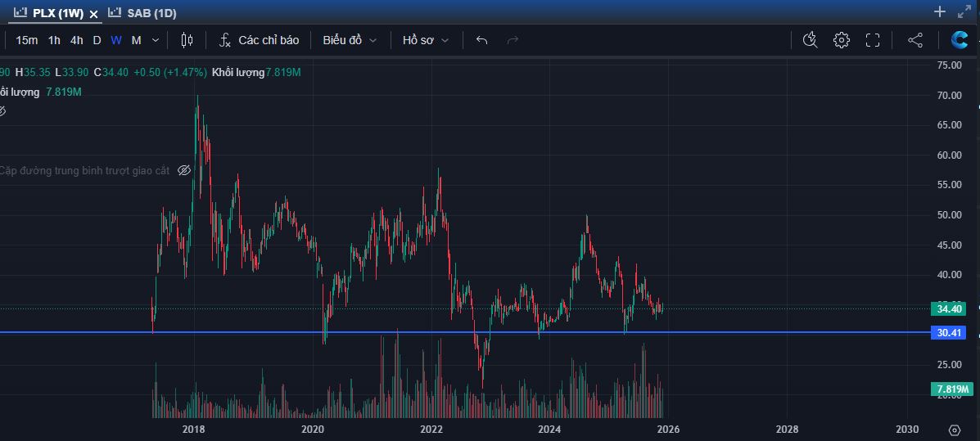The image size is (980, 441).
Task: Add a new chart tab with plus
Action: (x=940, y=12)
